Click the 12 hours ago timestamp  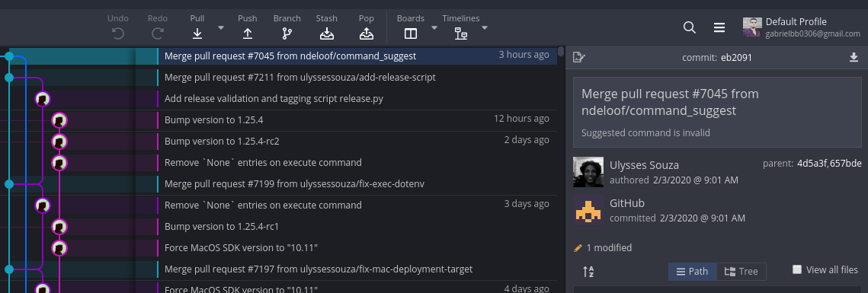pyautogui.click(x=521, y=118)
